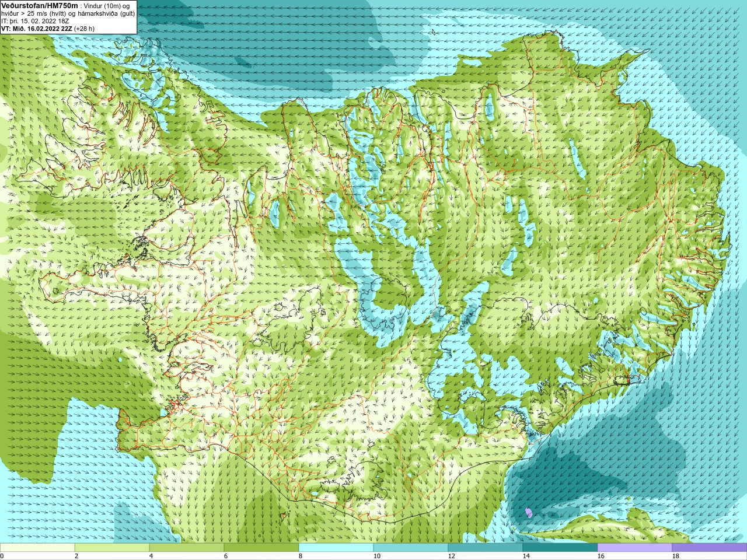Click the legend scale label "10"

377,556
